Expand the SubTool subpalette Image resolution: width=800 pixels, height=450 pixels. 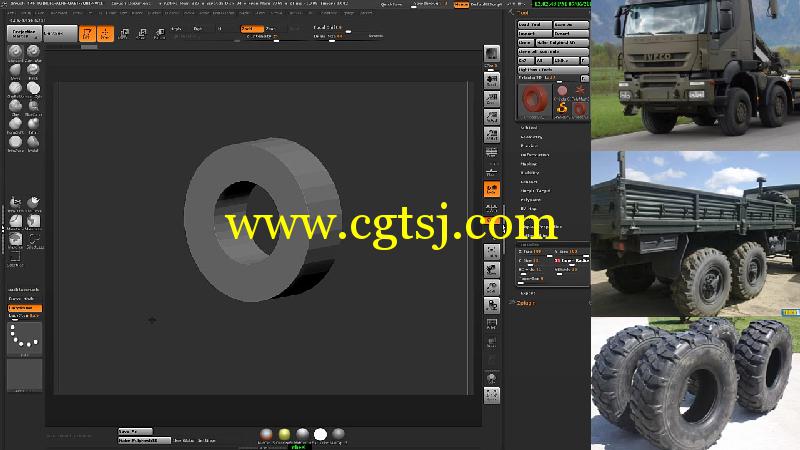(529, 128)
